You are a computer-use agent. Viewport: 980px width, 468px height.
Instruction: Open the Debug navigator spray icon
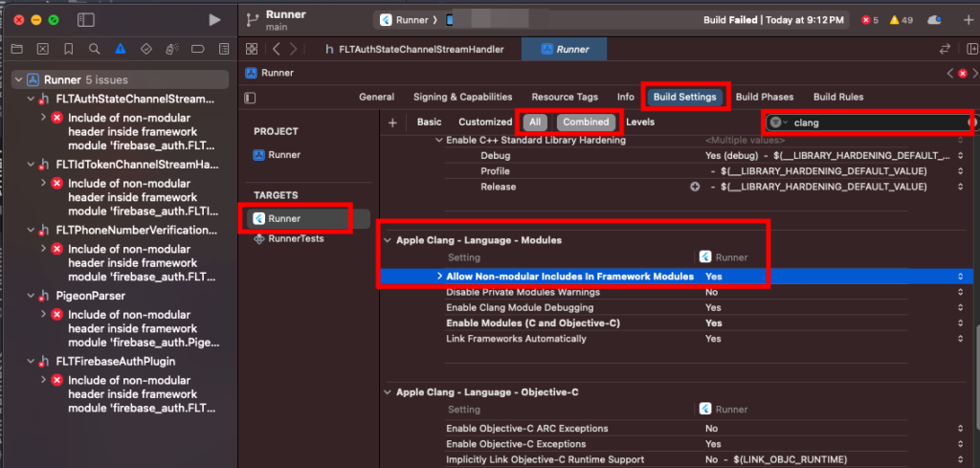[x=172, y=49]
